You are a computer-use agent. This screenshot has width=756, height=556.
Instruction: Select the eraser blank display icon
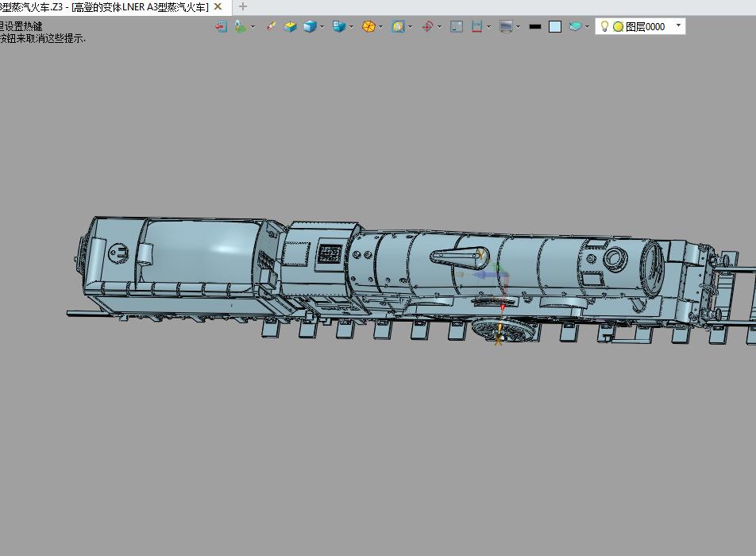click(x=576, y=26)
